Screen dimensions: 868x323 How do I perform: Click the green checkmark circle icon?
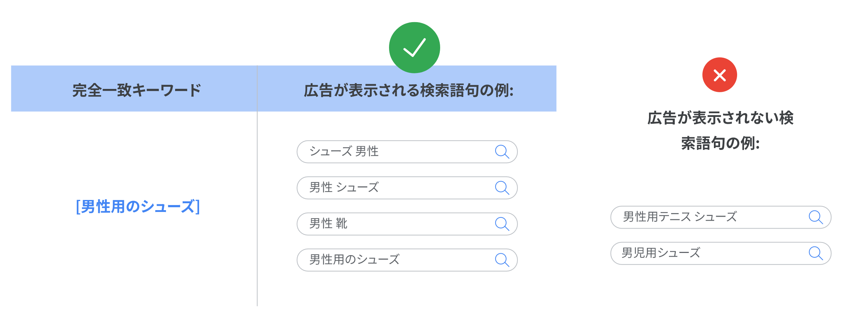[414, 48]
